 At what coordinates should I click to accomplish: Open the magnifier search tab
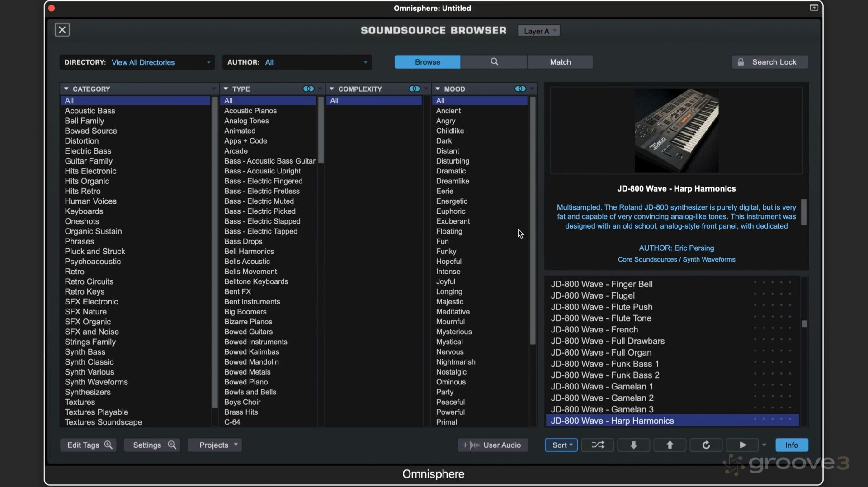click(x=494, y=62)
